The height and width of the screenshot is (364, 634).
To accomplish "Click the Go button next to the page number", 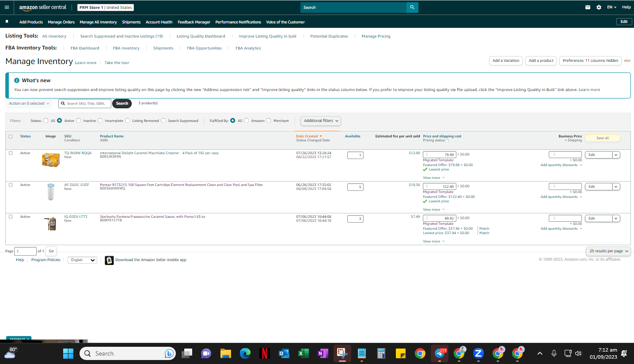I will pos(51,251).
